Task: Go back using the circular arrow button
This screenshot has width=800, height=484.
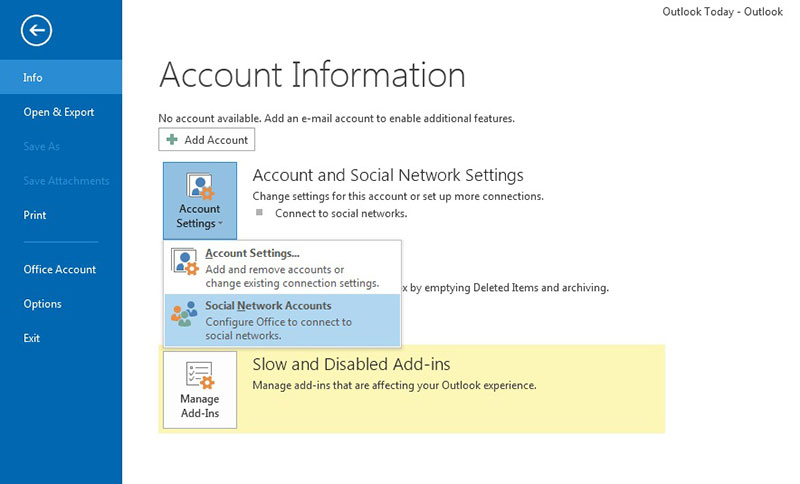Action: 36,31
